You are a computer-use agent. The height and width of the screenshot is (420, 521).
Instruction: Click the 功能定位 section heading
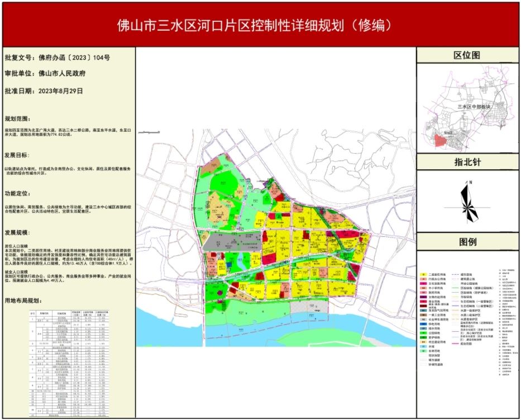click(x=20, y=193)
